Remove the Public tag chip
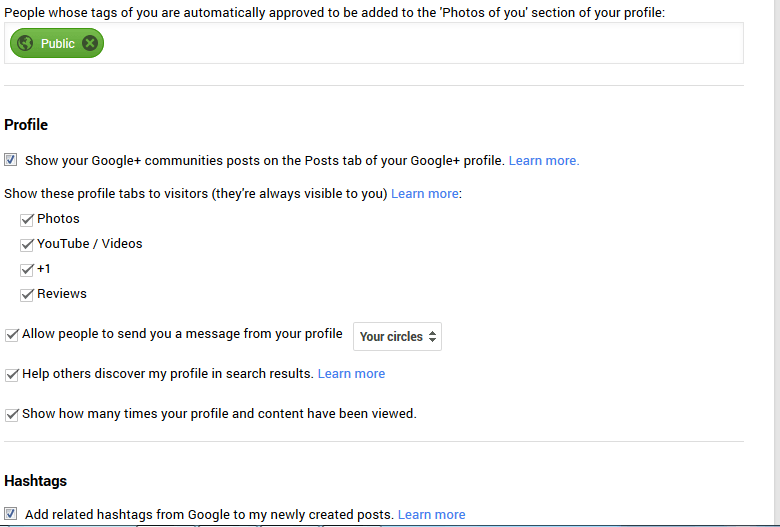 (x=90, y=43)
